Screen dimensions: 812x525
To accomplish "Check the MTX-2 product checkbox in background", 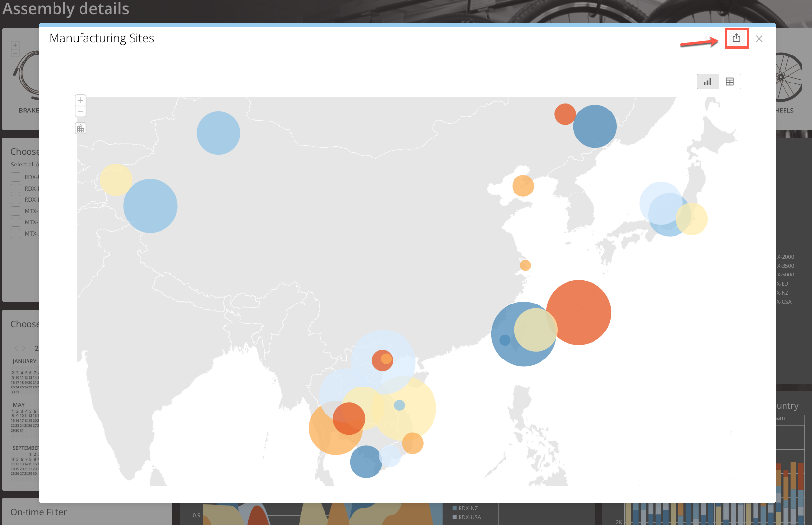I will pos(16,234).
